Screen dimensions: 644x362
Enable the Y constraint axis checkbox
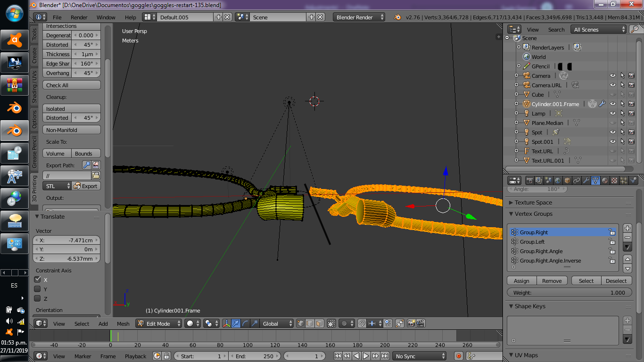(x=38, y=289)
